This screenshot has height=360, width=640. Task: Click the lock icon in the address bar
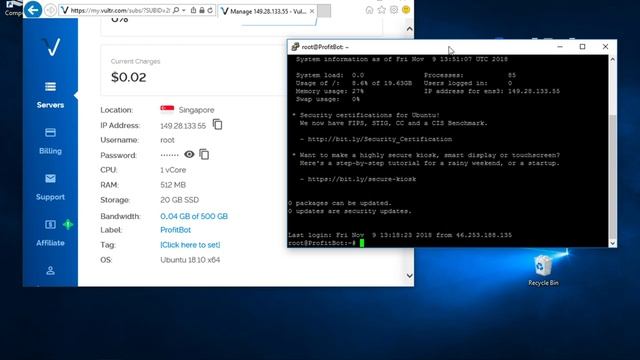tap(202, 10)
